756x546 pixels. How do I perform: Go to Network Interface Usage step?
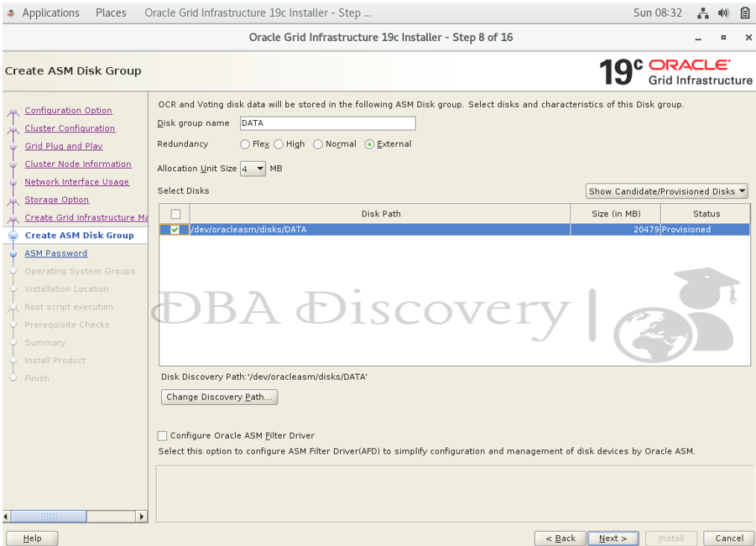(x=76, y=182)
